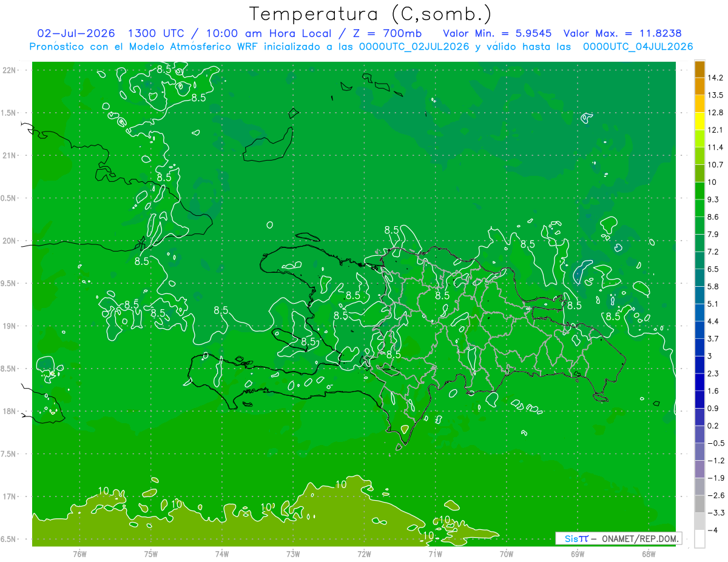Click the 18N latitude axis label
The height and width of the screenshot is (562, 728).
click(10, 411)
